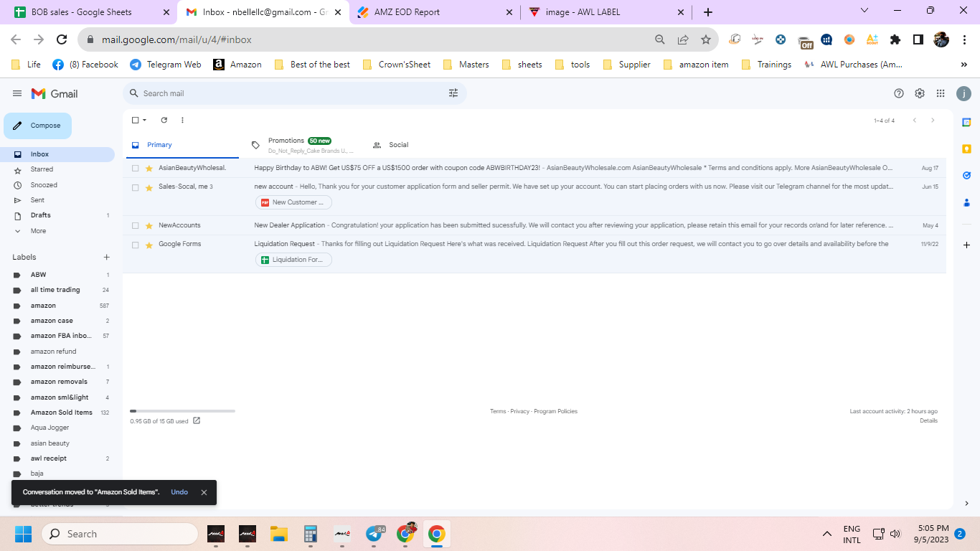Switch to image - AWL LABEL tab
980x551 pixels.
(x=606, y=12)
